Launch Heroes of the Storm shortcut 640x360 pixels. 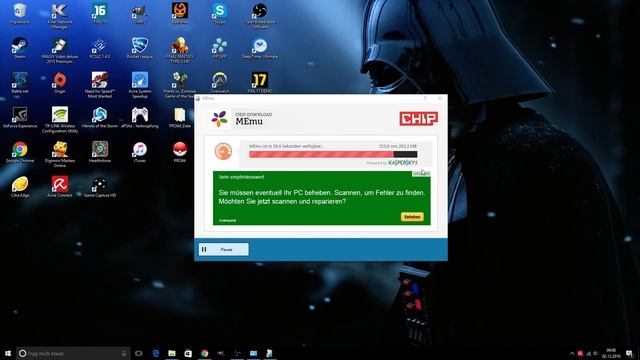click(x=100, y=118)
